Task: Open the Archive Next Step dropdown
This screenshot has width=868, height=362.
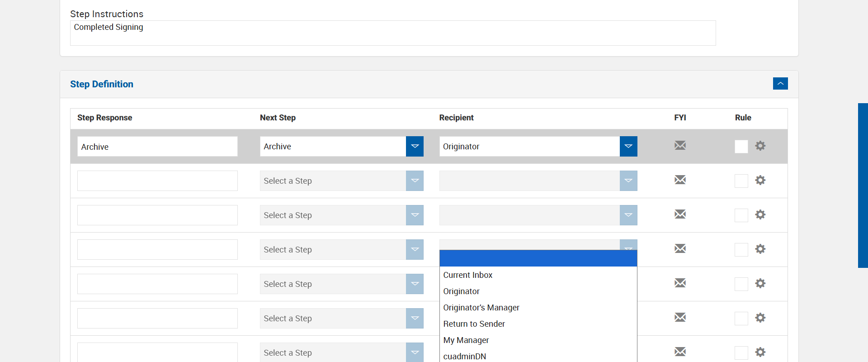Action: click(415, 147)
